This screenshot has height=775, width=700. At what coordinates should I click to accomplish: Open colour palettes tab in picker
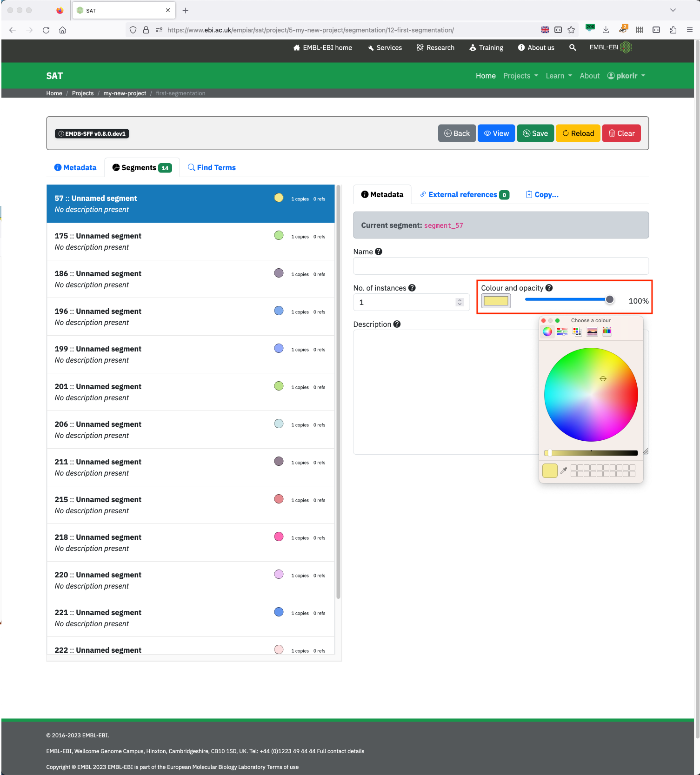tap(577, 331)
